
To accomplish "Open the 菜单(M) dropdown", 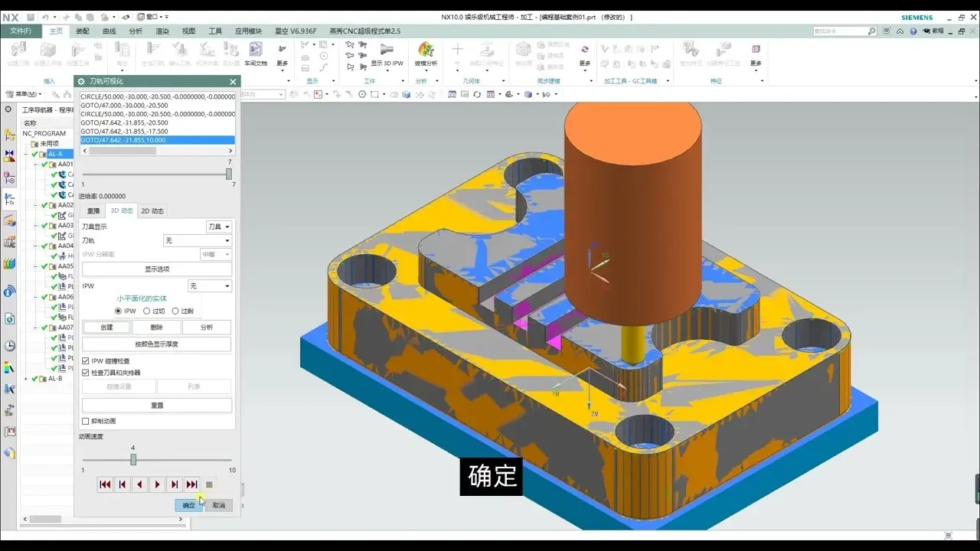I will pos(24,94).
